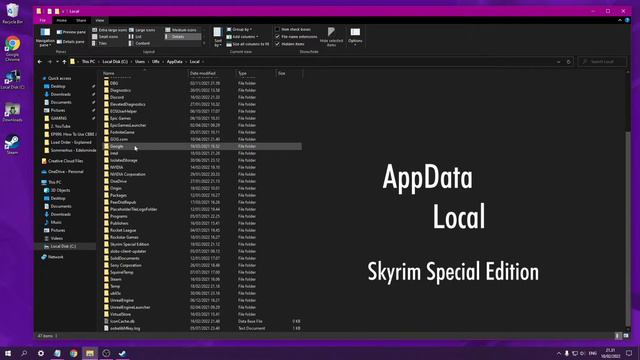
Task: Select Quick access in navigation pane
Action: click(x=59, y=78)
